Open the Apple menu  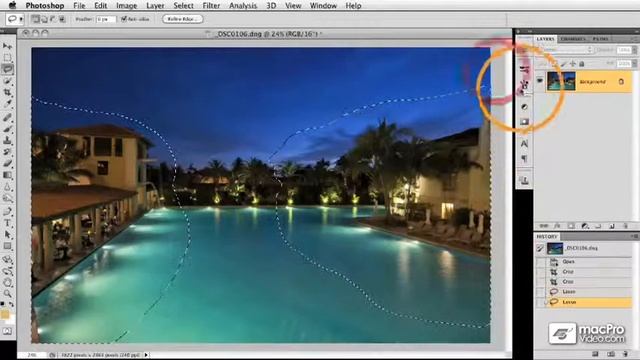pyautogui.click(x=13, y=5)
